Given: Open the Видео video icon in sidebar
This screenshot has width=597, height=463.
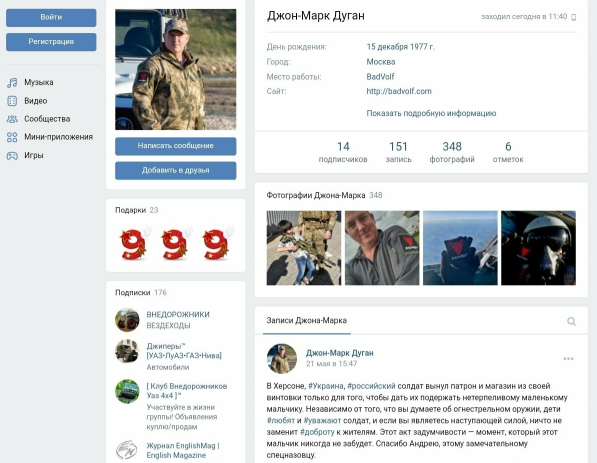Looking at the screenshot, I should pos(12,101).
